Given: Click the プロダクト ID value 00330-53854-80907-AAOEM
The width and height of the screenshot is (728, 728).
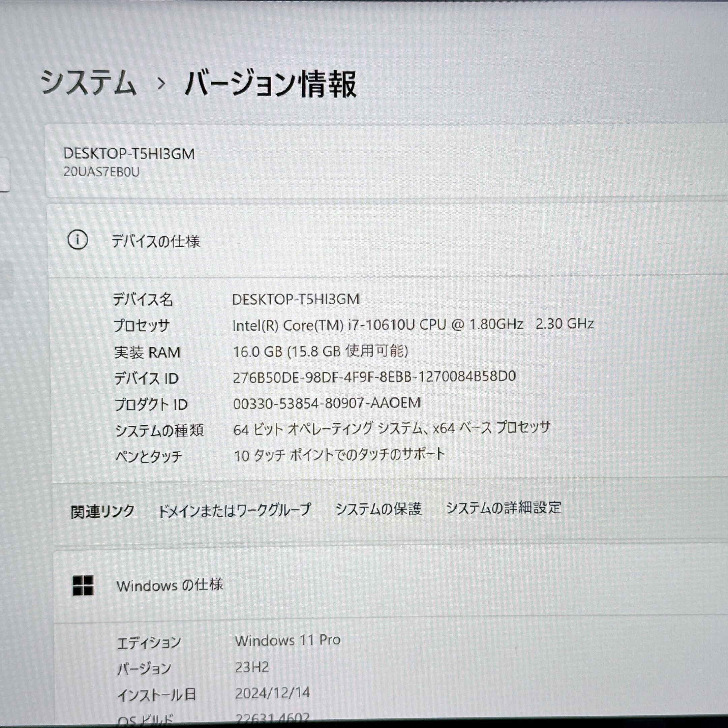Looking at the screenshot, I should (x=326, y=403).
